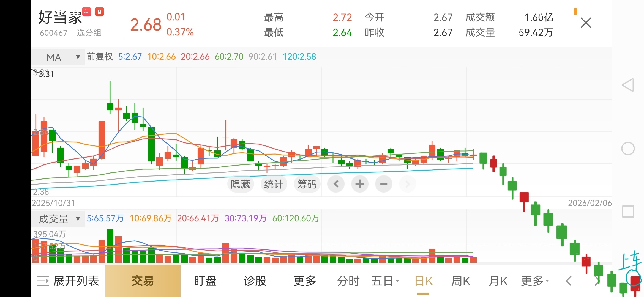Screen dimensions: 644x297
Task: Go to previous stock with left chevron
Action: [x=569, y=281]
